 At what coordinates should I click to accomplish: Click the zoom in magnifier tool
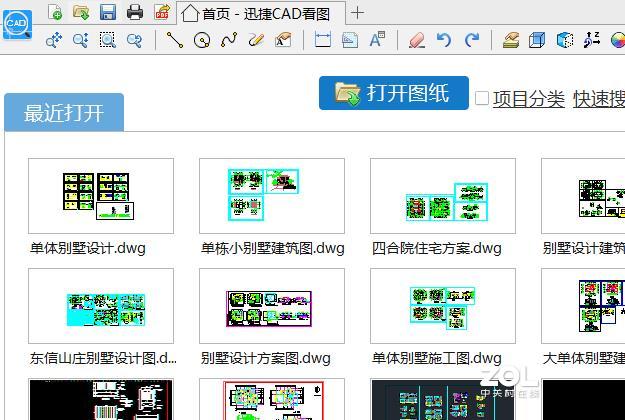(81, 40)
